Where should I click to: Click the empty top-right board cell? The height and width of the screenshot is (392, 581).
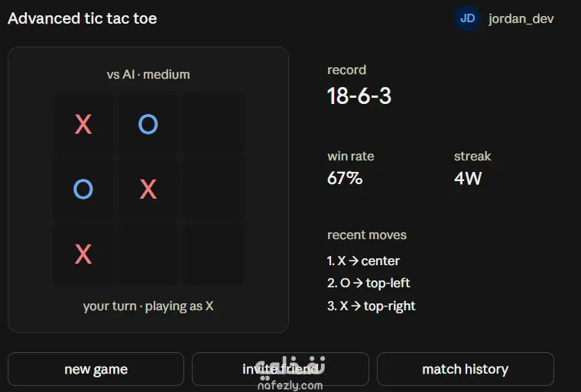pos(213,124)
